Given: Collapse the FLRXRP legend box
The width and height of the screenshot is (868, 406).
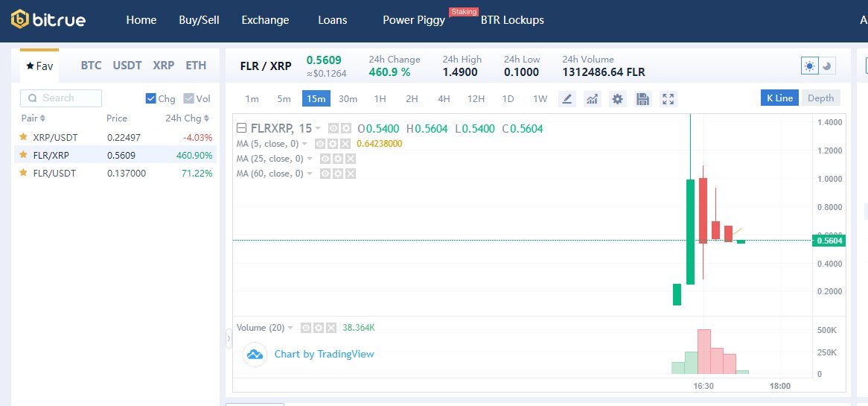Looking at the screenshot, I should pos(241,128).
